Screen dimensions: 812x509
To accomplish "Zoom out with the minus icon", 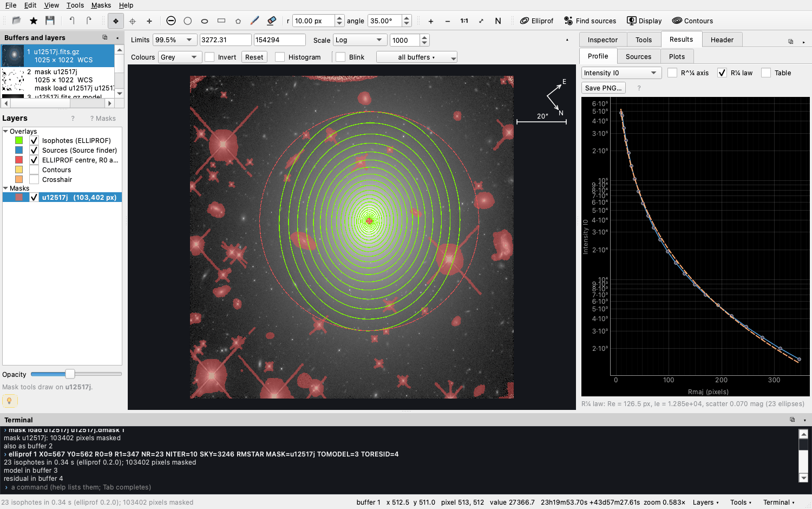I will (x=448, y=21).
